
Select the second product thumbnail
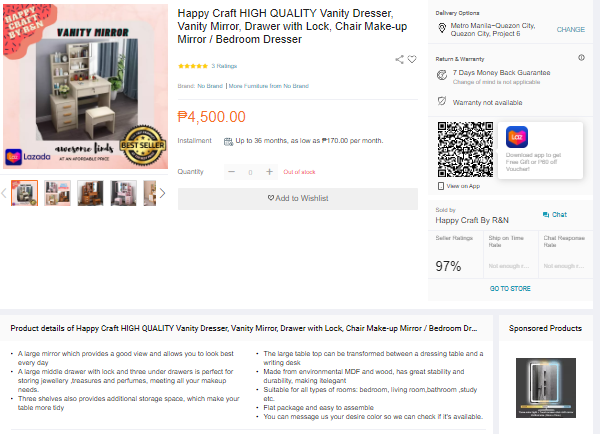coord(57,193)
